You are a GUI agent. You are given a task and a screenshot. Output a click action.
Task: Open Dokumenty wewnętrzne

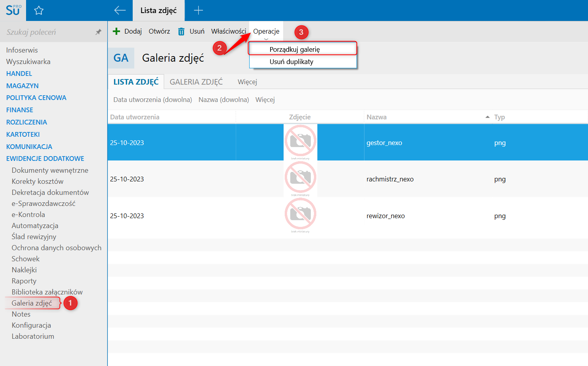[50, 170]
